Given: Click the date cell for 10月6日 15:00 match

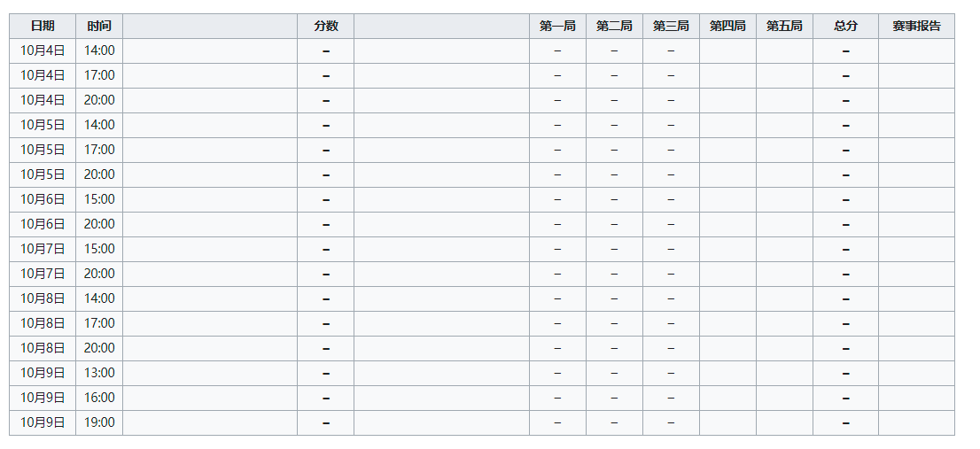Looking at the screenshot, I should [43, 199].
